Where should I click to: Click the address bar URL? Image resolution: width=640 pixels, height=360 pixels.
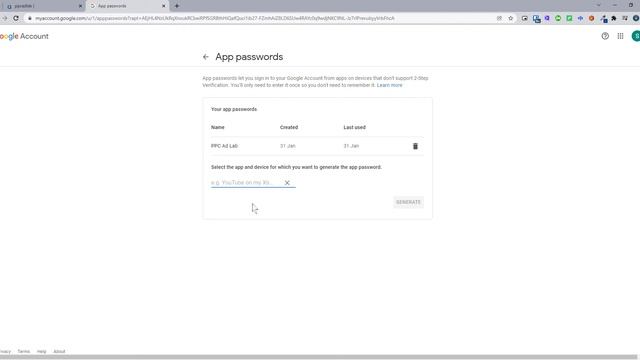(x=215, y=18)
